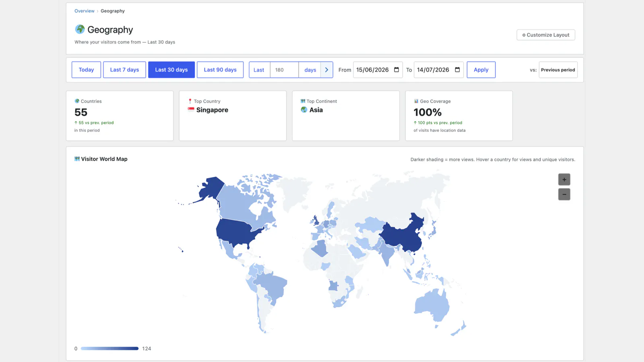Select the Last 30 days range

pos(171,70)
